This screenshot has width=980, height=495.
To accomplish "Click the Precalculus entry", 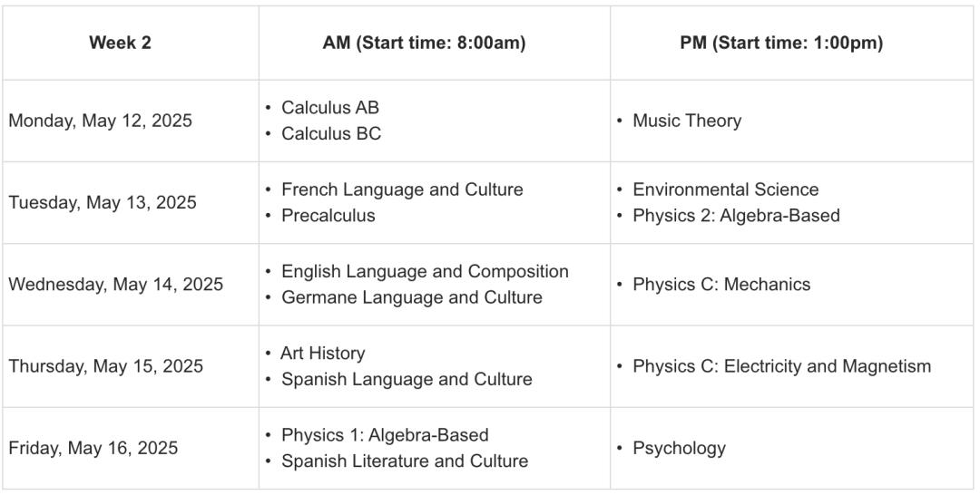I will (328, 216).
